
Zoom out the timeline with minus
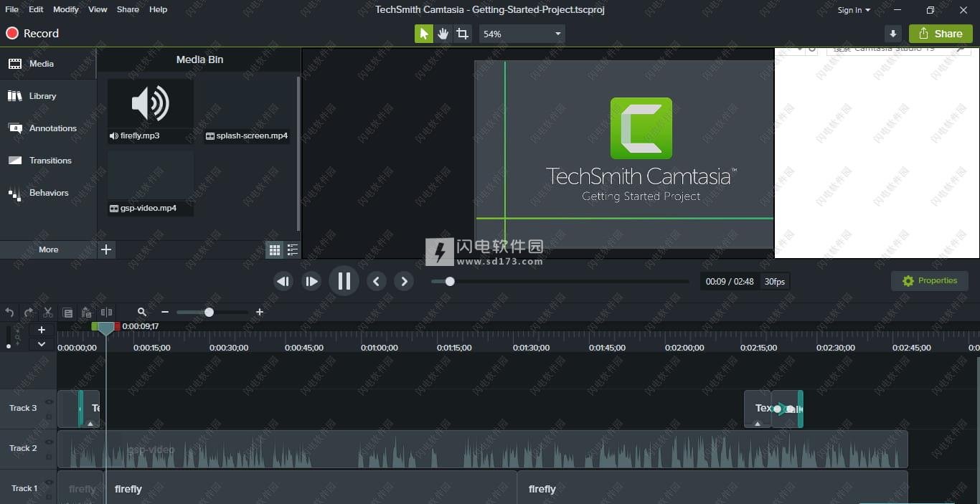point(165,312)
